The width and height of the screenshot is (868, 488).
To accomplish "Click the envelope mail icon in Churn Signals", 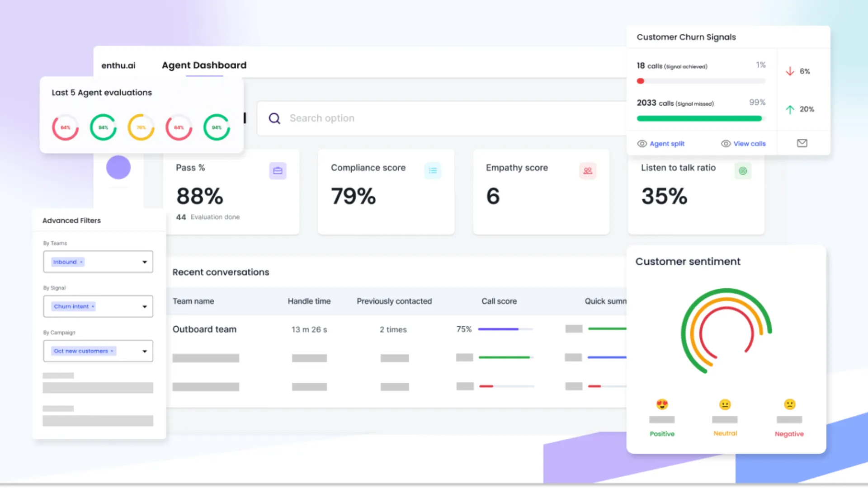I will coord(802,143).
